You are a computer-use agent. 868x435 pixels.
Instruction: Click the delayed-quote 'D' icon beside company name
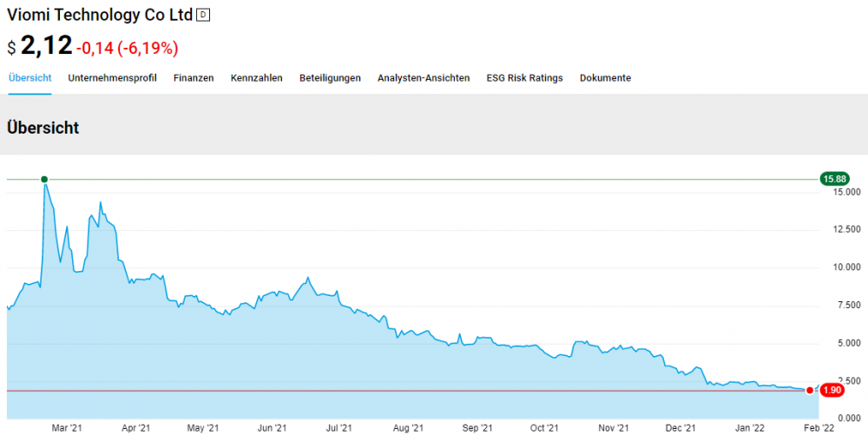tap(203, 16)
